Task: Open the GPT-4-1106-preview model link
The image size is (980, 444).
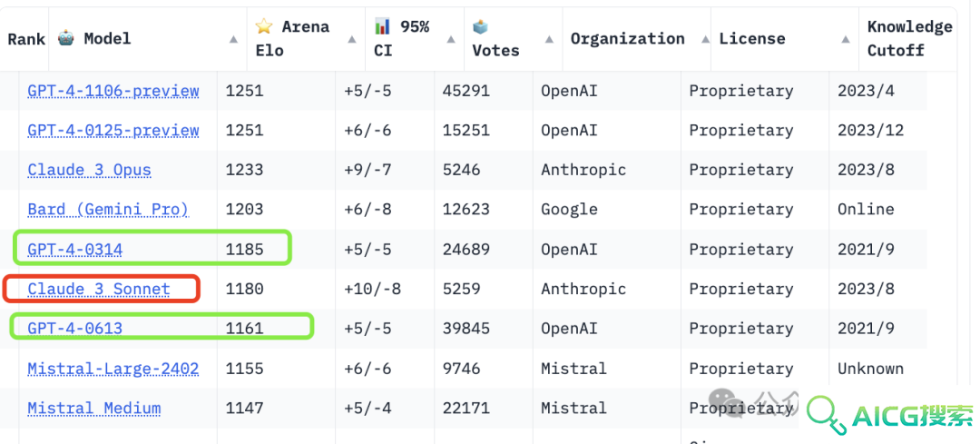Action: (113, 91)
